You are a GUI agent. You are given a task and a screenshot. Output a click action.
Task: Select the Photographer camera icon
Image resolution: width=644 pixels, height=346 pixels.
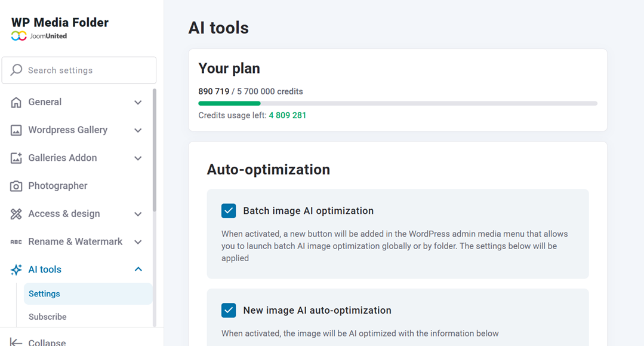16,186
